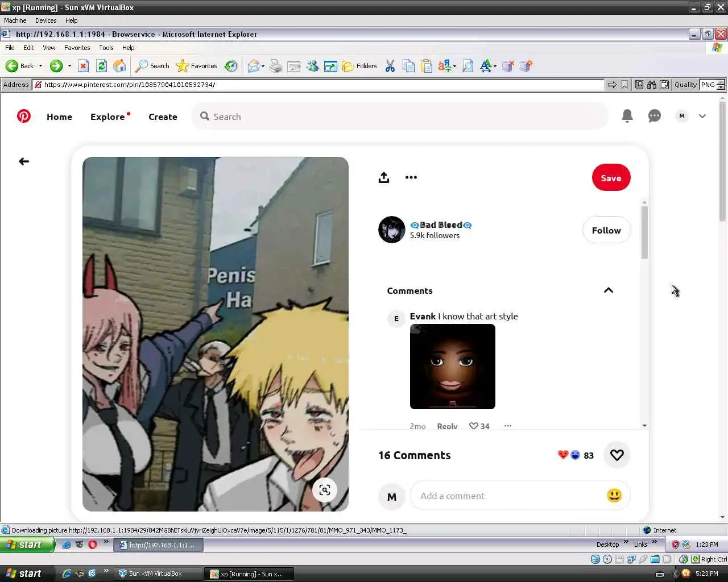
Task: Go to the IE home page icon
Action: (119, 66)
